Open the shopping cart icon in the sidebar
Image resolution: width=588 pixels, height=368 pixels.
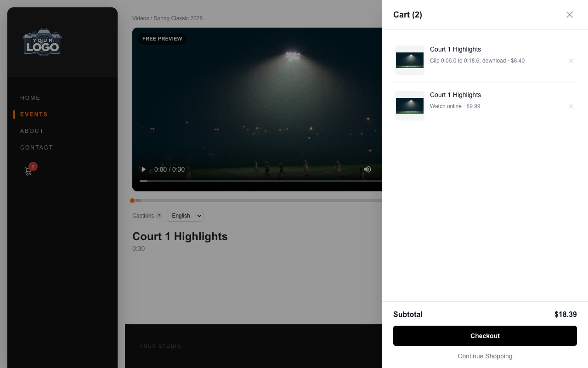pyautogui.click(x=28, y=171)
